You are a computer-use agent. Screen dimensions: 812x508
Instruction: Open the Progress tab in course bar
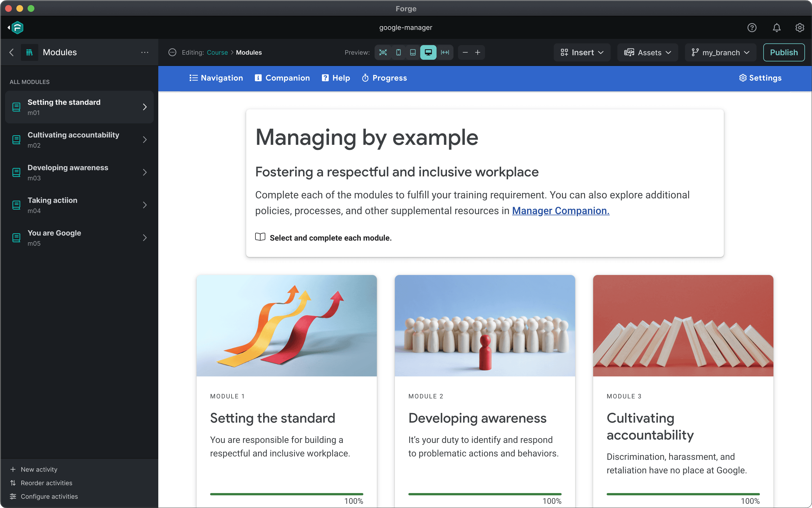[384, 78]
